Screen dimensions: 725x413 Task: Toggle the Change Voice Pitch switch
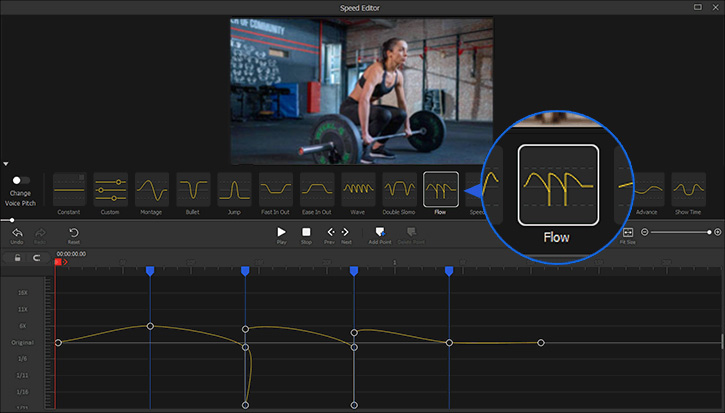pos(19,180)
